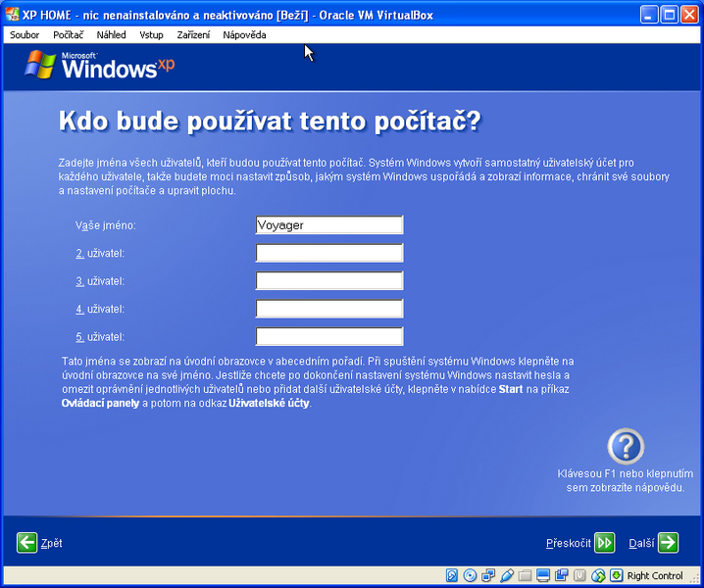Viewport: 704px width, 588px height.
Task: Click the heading 'Kdo bude používat tento počítač?'
Action: click(x=270, y=122)
